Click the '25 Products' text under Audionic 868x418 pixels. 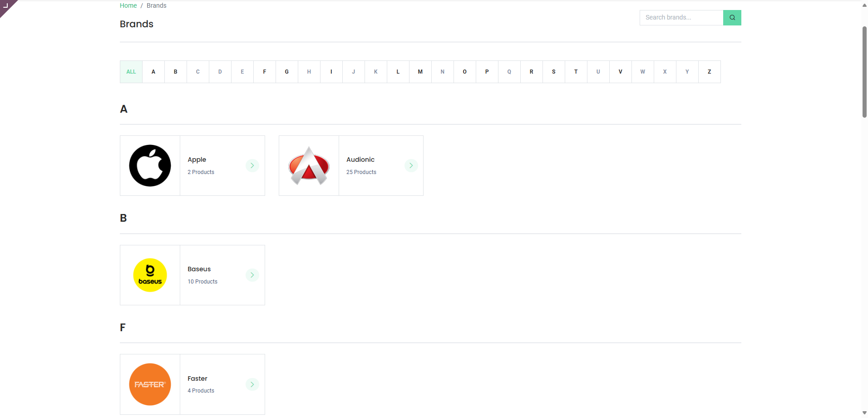361,172
